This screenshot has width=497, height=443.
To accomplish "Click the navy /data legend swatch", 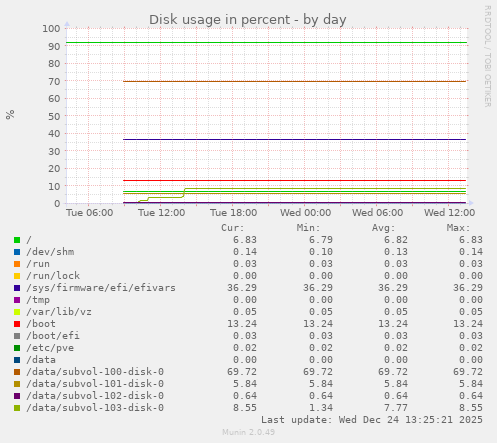I will [x=17, y=360].
